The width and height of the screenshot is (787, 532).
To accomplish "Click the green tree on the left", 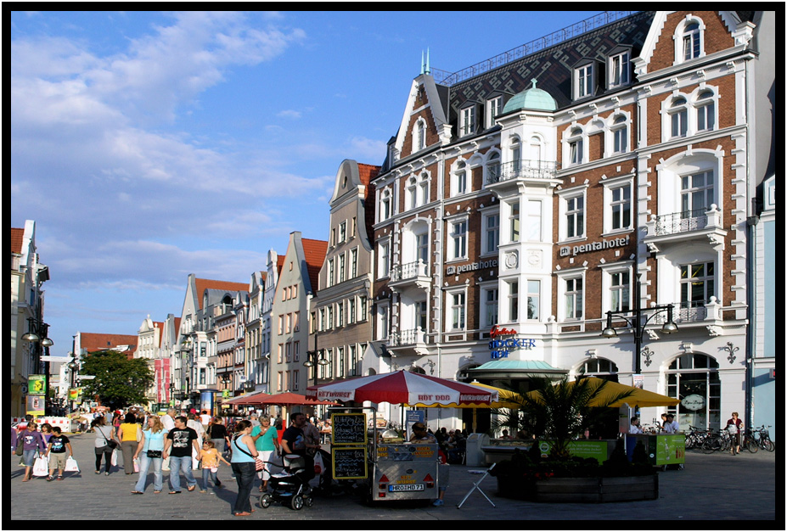I will 116,378.
